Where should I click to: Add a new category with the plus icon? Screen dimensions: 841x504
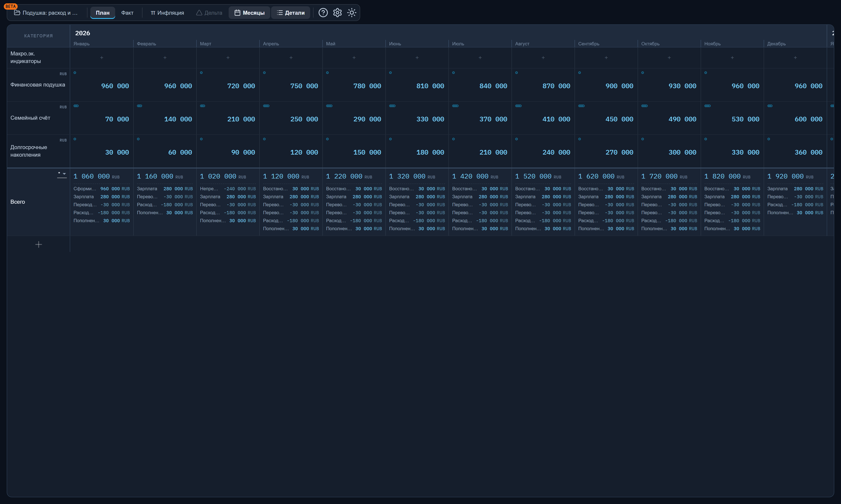38,244
